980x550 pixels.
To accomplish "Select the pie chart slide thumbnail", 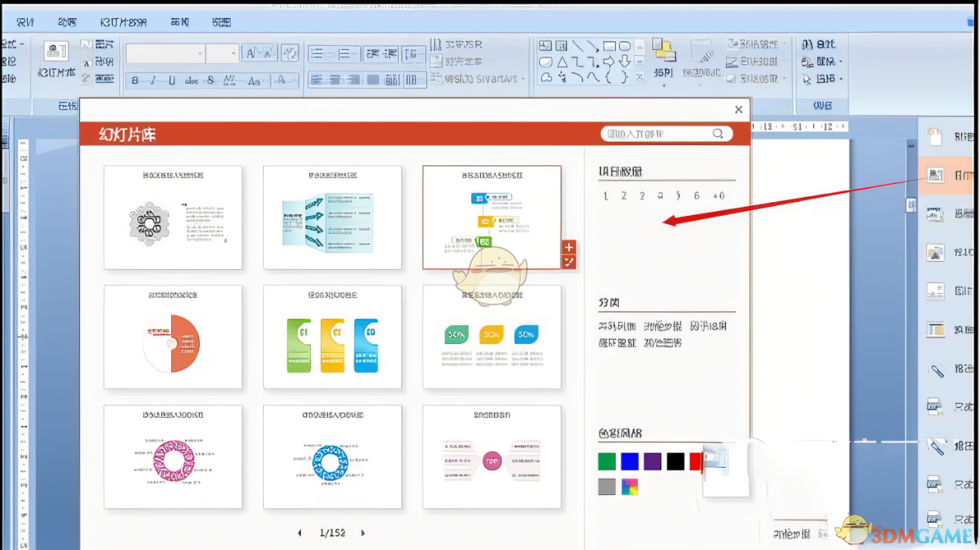I will tap(173, 337).
